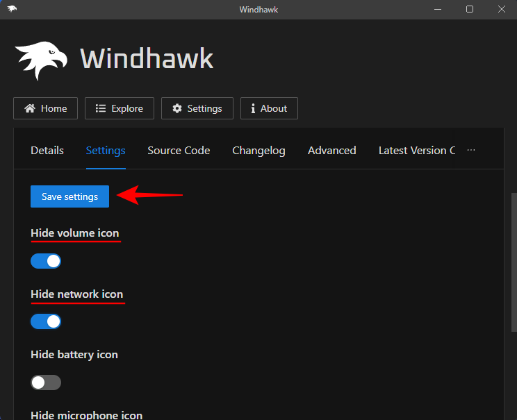Maximize the Windhawk window

pyautogui.click(x=470, y=9)
